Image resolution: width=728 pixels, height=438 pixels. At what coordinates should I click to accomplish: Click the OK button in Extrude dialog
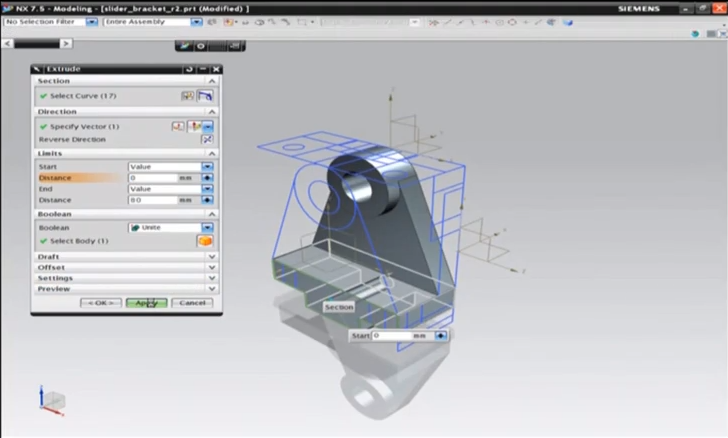tap(101, 303)
